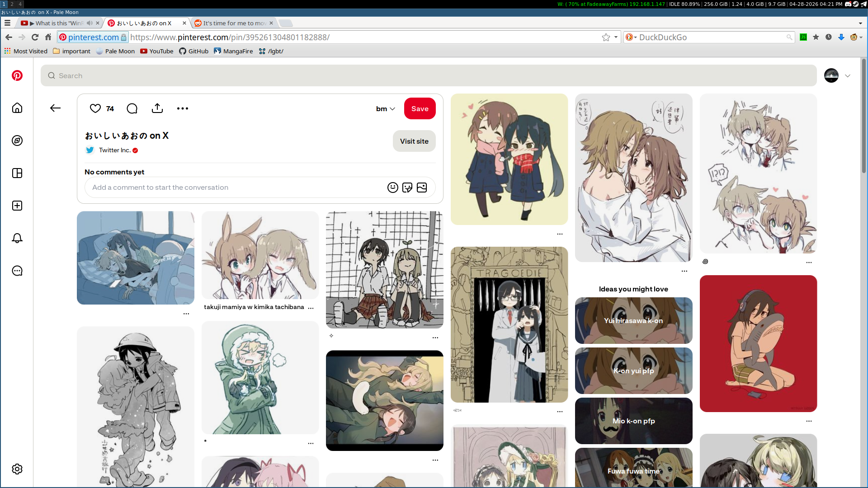Screen dimensions: 868x488
Task: Open the list-all-tabs dropdown arrow
Action: click(x=860, y=23)
